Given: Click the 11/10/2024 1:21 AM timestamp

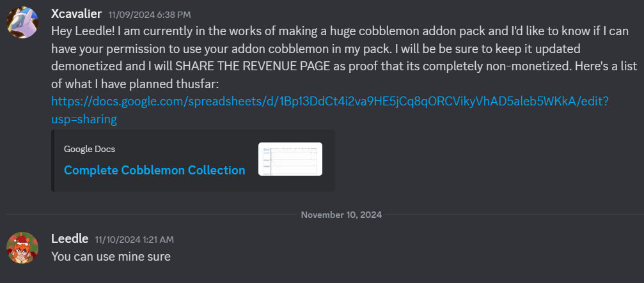Looking at the screenshot, I should click(x=134, y=239).
